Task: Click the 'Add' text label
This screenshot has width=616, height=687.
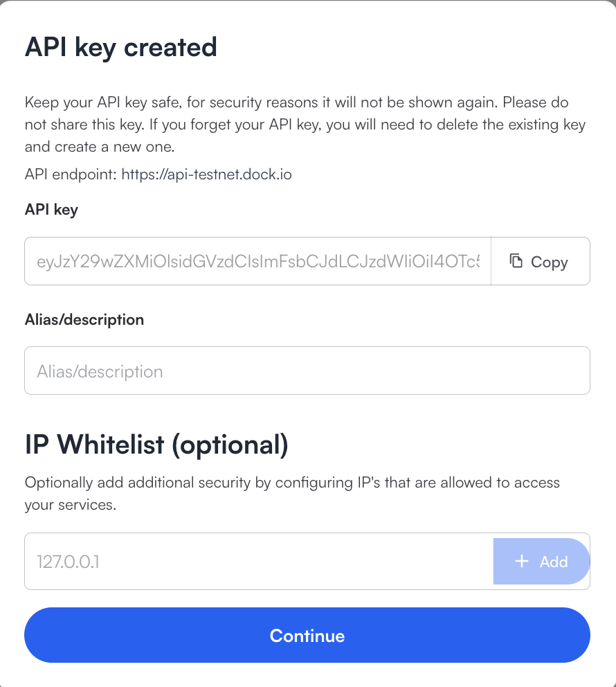Action: pyautogui.click(x=554, y=562)
